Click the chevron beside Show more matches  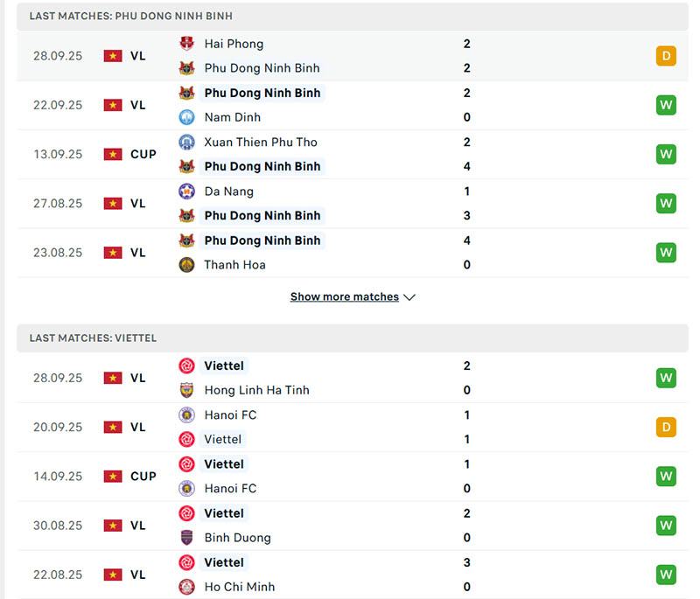(409, 297)
